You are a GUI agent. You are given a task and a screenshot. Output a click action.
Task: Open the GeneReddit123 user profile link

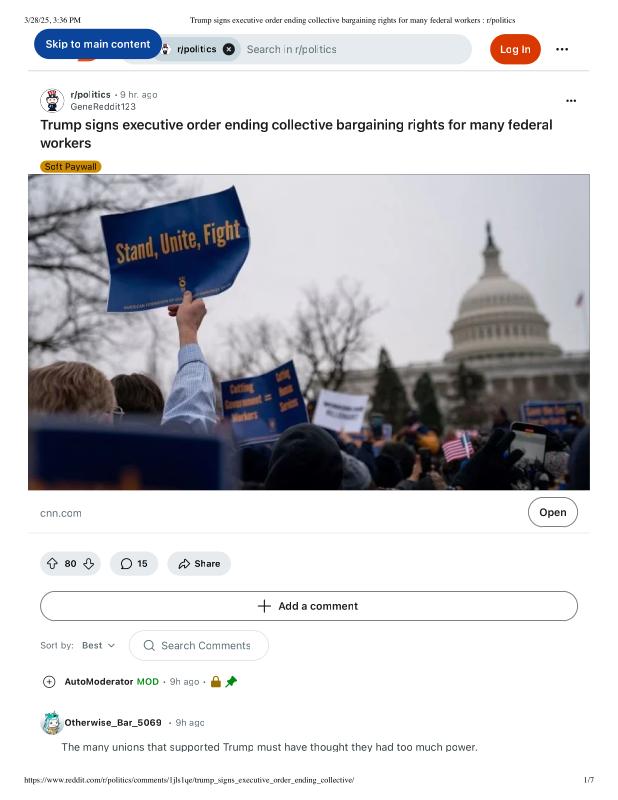coord(103,106)
